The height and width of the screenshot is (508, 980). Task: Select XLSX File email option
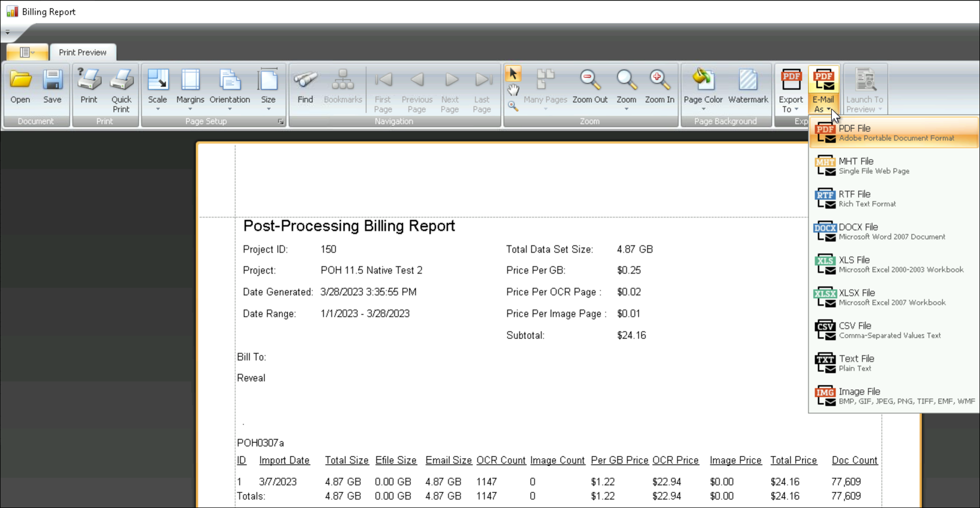[893, 297]
